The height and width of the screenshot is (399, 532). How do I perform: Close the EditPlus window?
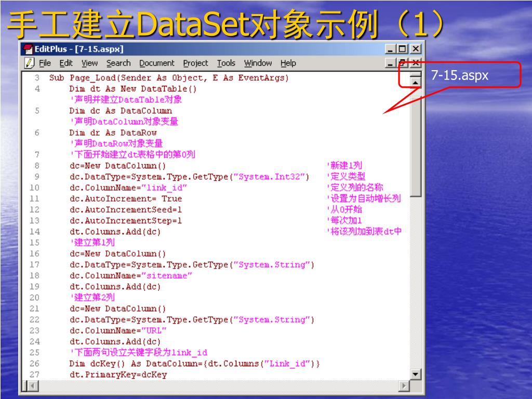tap(416, 49)
